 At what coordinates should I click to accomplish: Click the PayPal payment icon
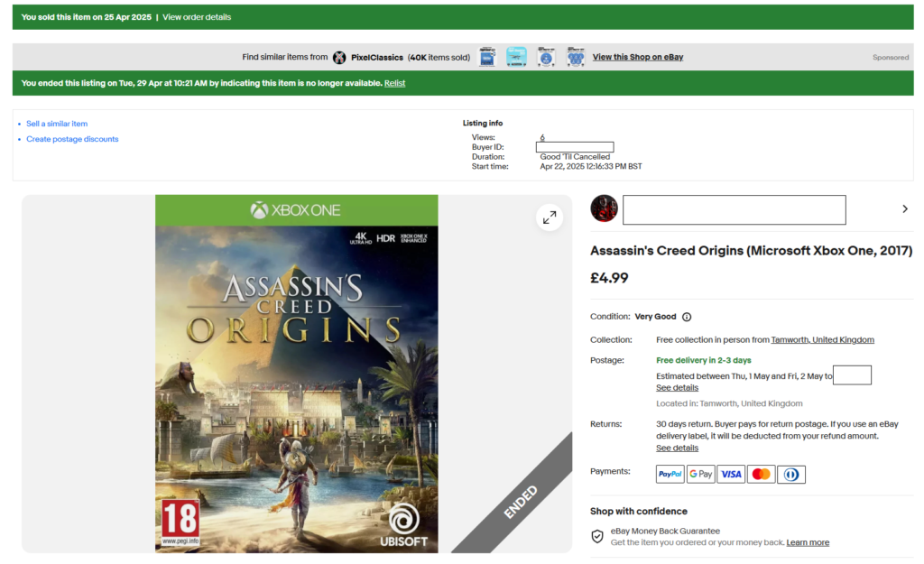pos(670,475)
